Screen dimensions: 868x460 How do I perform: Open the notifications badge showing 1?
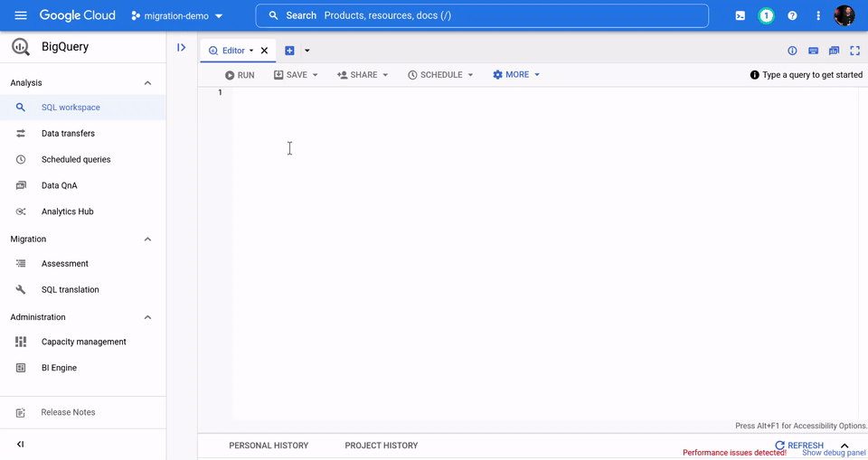[x=766, y=15]
